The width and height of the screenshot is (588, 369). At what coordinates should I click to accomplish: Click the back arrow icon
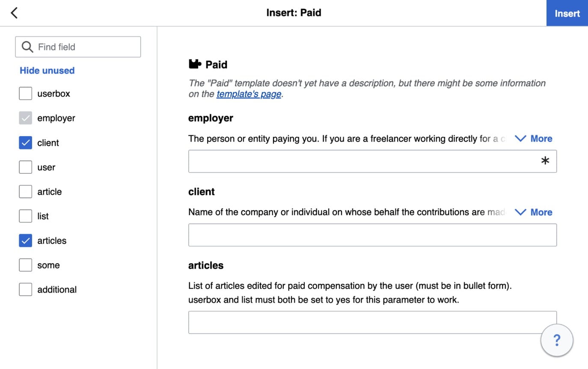click(14, 13)
